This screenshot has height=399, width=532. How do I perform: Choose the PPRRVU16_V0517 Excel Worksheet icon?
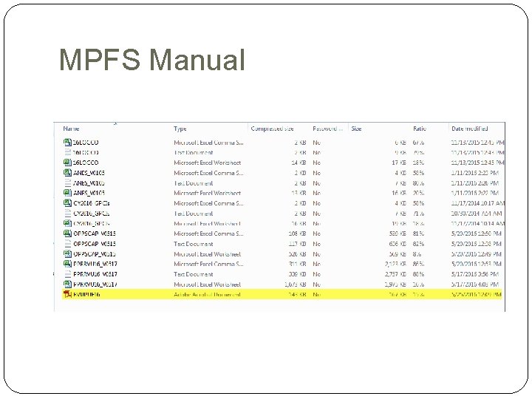67,284
